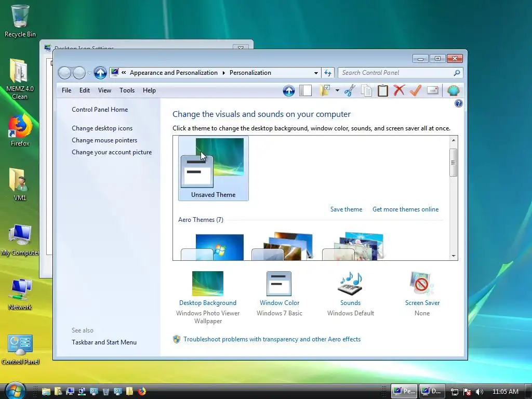Viewport: 532px width, 399px height.
Task: Select the Control Panel desktop icon
Action: click(20, 350)
